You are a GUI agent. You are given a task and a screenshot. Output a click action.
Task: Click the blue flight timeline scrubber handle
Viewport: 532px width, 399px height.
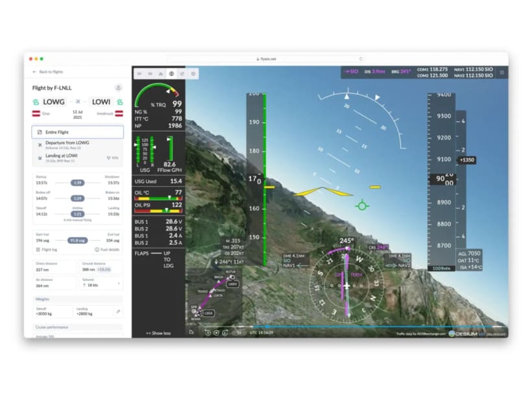pyautogui.click(x=268, y=326)
